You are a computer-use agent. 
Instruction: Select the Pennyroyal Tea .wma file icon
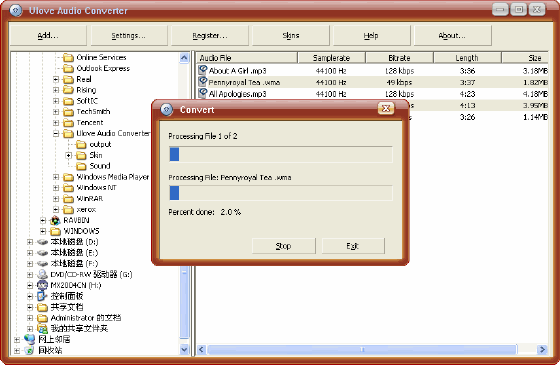203,82
